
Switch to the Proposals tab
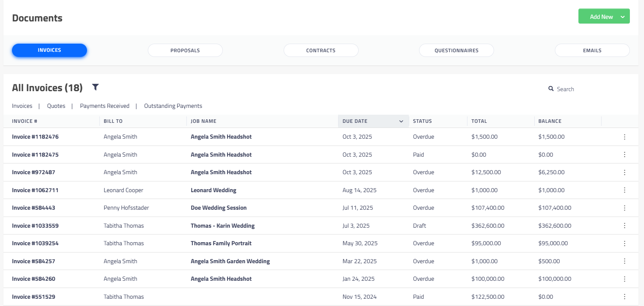185,51
